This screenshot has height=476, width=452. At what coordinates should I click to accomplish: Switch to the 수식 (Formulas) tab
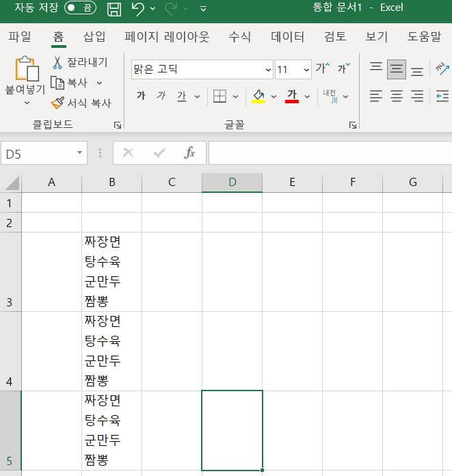tap(240, 37)
